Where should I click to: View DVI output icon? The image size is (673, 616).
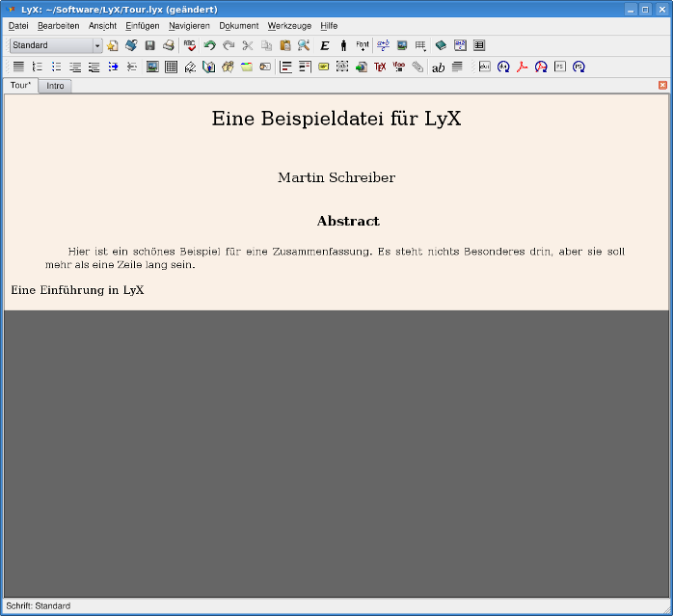click(485, 67)
